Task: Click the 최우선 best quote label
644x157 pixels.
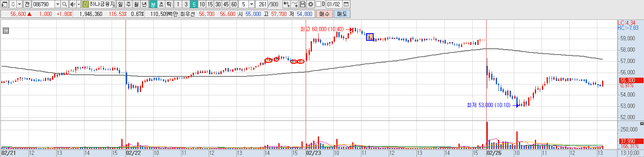Action: (x=187, y=14)
